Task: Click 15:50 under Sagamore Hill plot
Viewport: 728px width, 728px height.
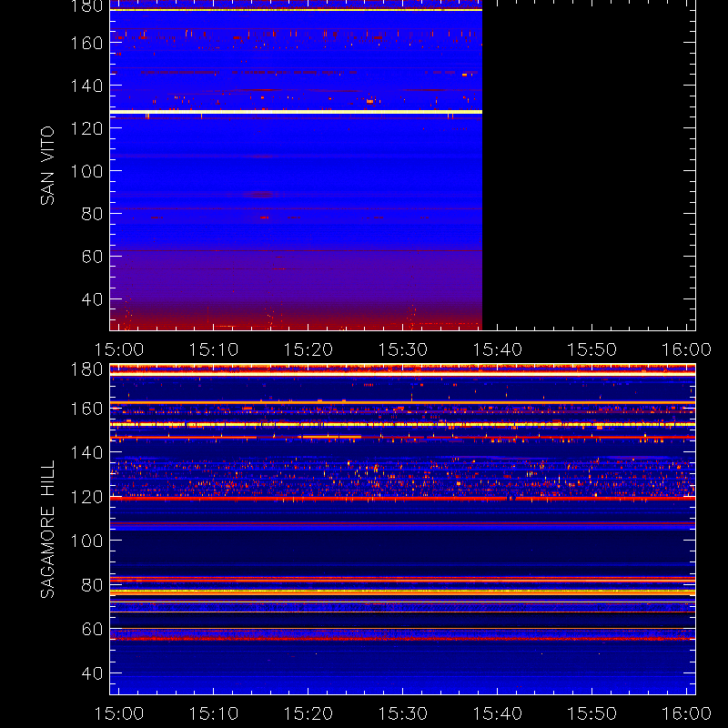Action: [592, 713]
